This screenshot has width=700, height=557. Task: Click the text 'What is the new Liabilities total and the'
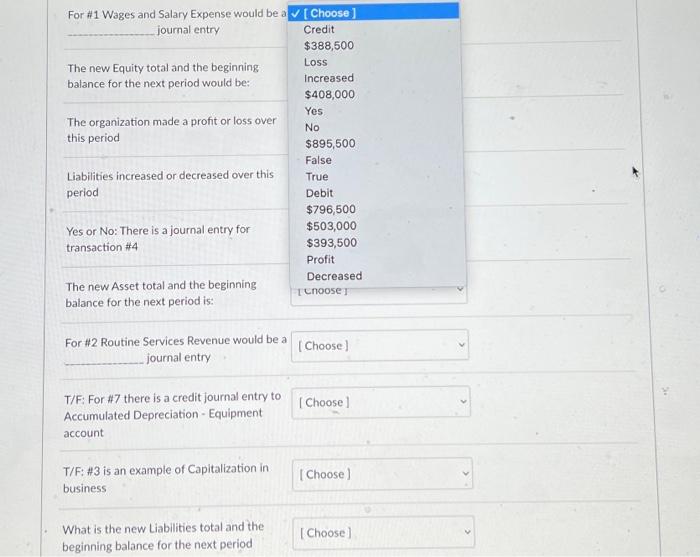(163, 528)
